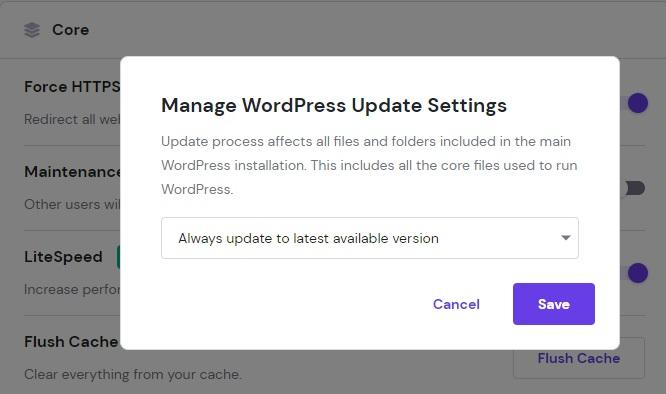This screenshot has height=394, width=666.
Task: Enable the Maintenance mode switch
Action: point(634,188)
